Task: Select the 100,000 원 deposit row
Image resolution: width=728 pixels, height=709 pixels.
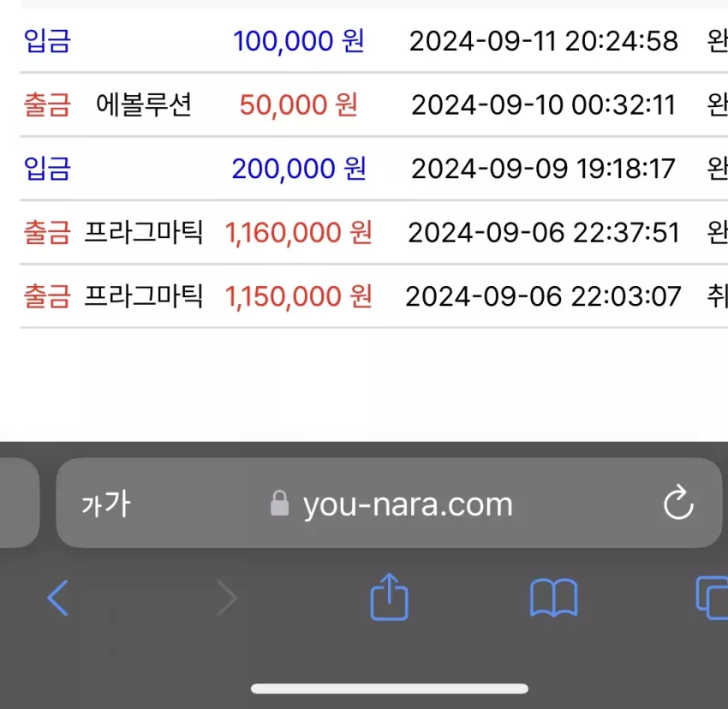Action: pos(373,41)
